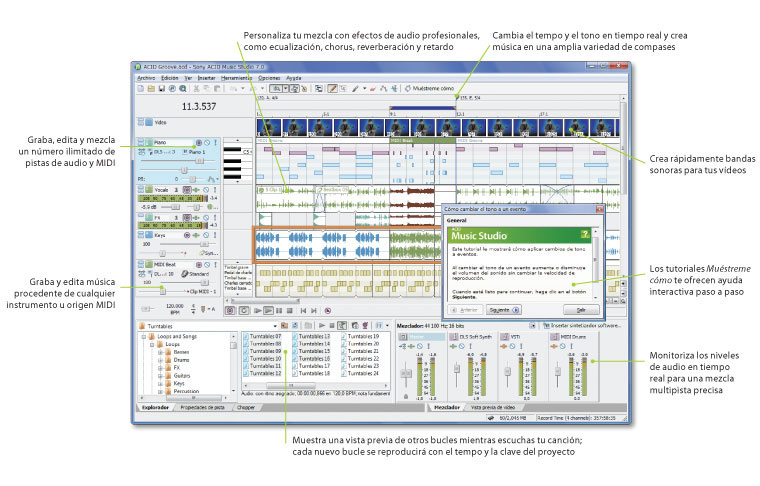Adjust the VSTi channel fader
This screenshot has width=760, height=486.
[507, 372]
